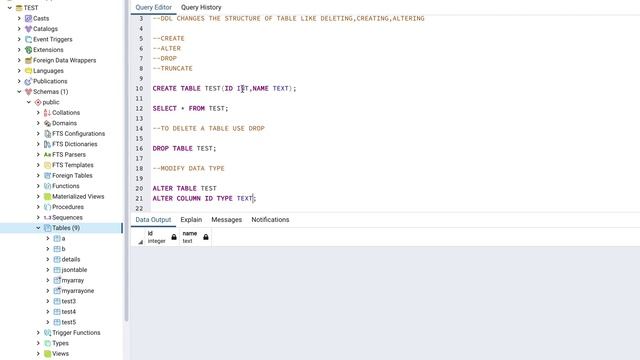This screenshot has width=640, height=360.
Task: Click the ALTER COLUMN ID TYPE TEXT line
Action: click(204, 198)
